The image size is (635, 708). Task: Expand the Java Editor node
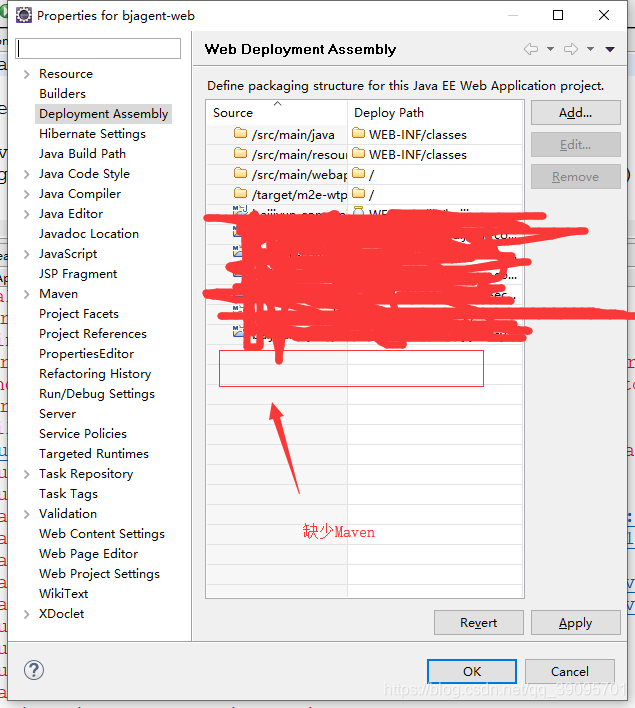point(27,214)
